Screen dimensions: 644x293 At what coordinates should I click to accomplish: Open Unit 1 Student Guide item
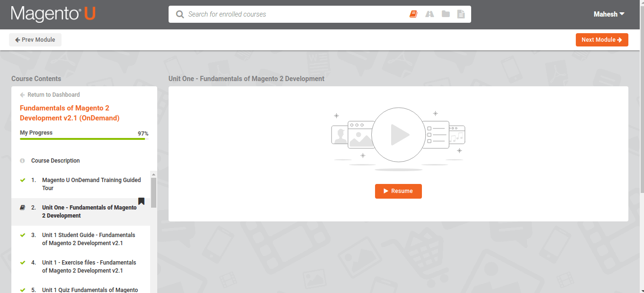point(88,238)
